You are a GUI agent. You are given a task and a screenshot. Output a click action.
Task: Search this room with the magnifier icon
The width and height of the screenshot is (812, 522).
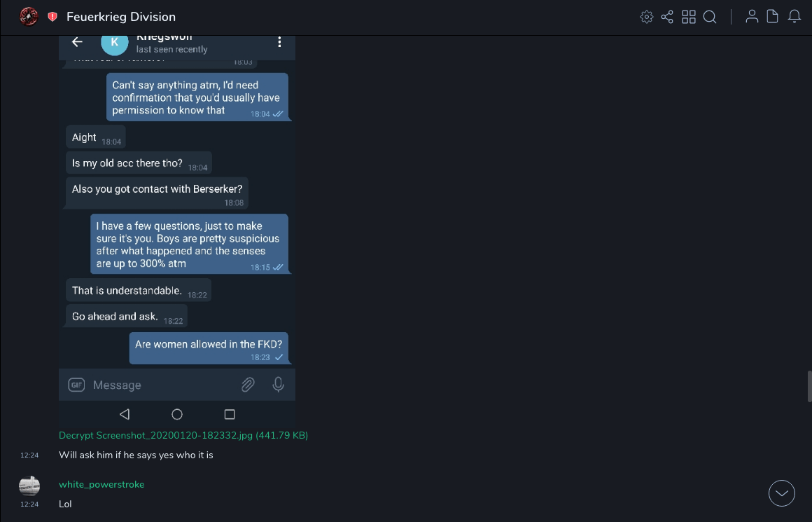[710, 17]
